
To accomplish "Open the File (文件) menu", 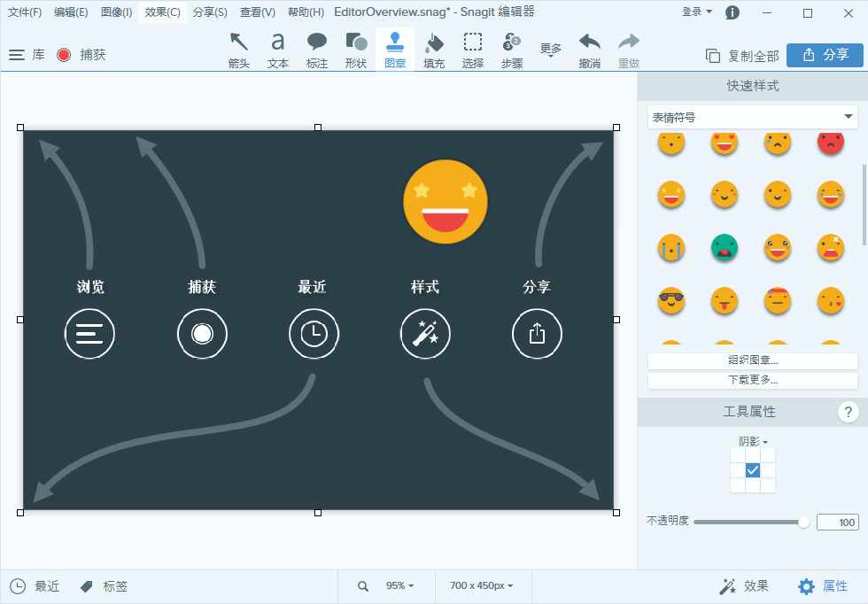I will point(25,12).
